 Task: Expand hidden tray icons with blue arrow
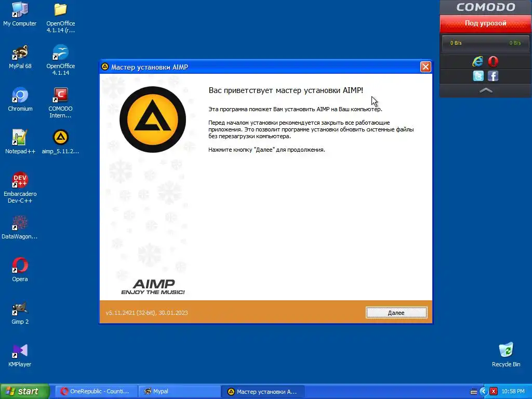point(484,391)
